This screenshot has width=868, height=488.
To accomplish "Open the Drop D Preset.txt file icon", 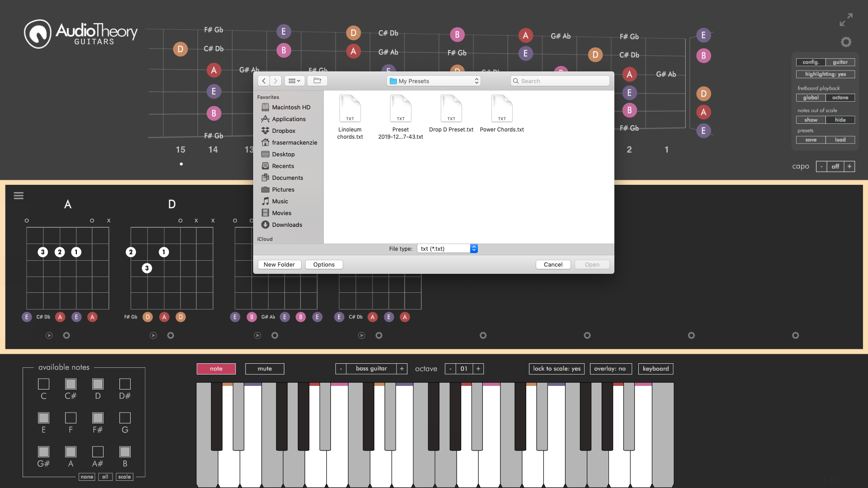I will click(451, 108).
